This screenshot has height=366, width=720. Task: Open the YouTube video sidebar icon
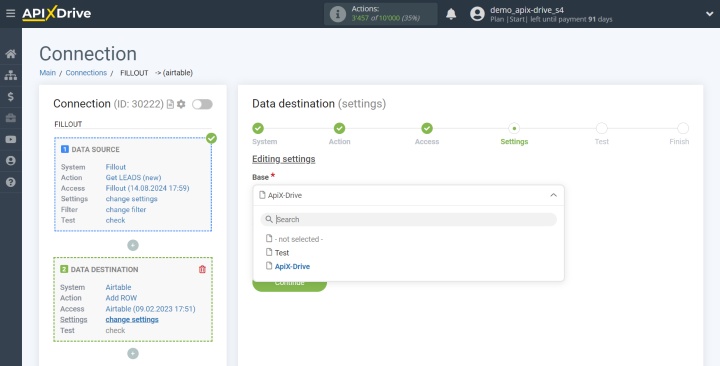coord(11,140)
